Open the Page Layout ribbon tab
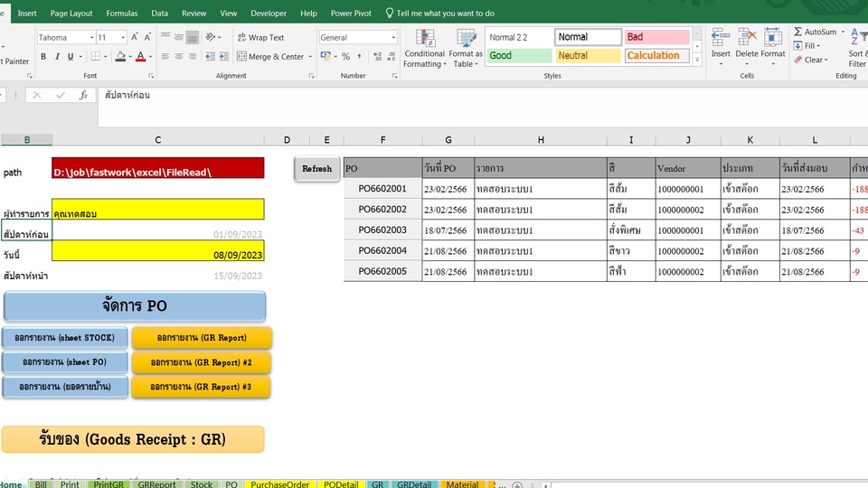This screenshot has width=868, height=488. 71,14
